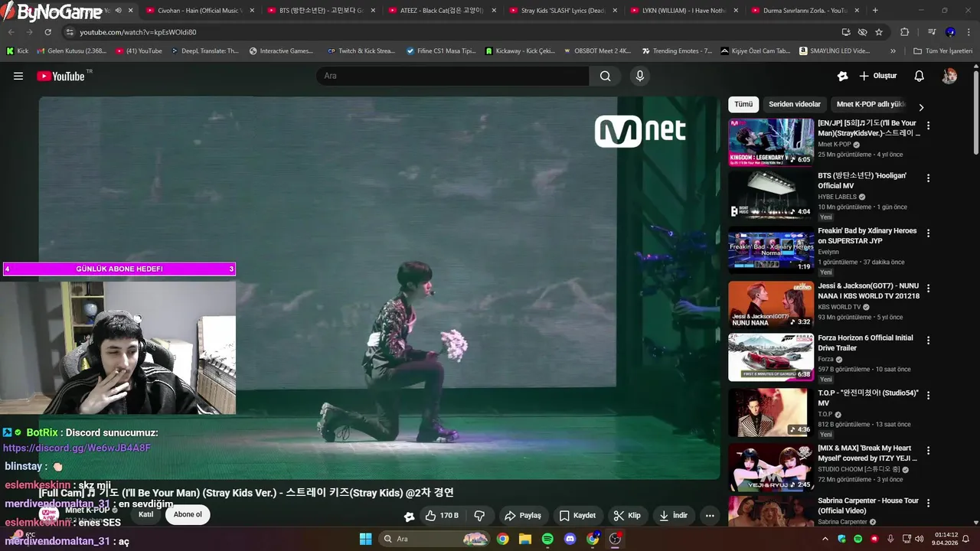Click the Klip clip button
The image size is (980, 551).
(627, 516)
